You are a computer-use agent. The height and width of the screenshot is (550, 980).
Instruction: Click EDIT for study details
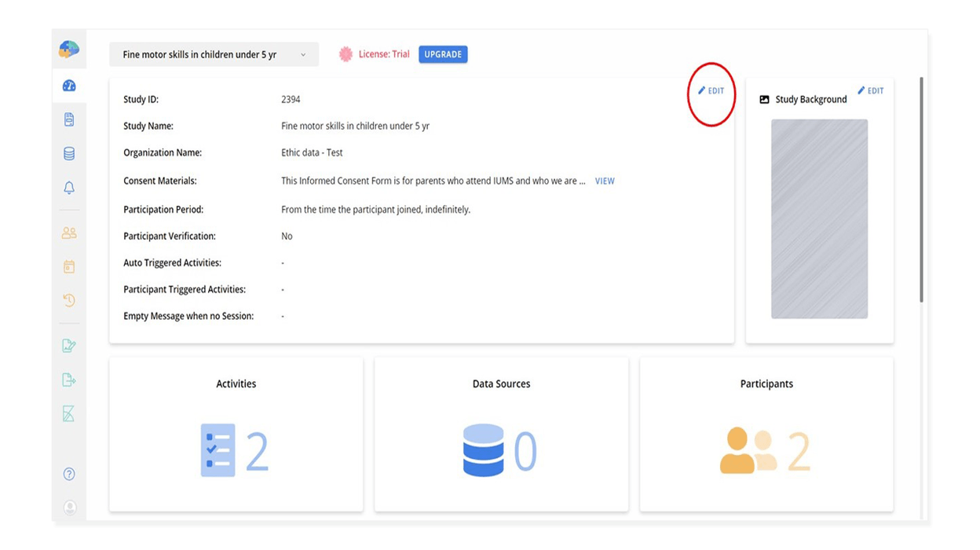tap(711, 91)
